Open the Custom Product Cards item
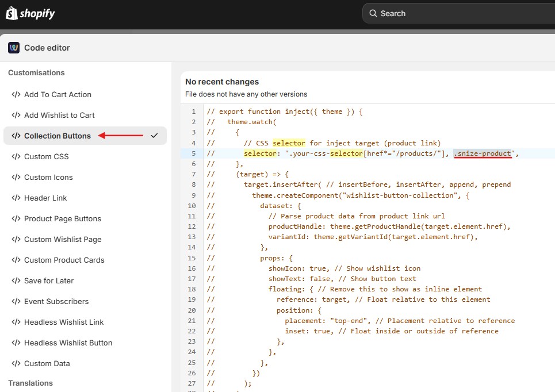The height and width of the screenshot is (392, 555). 64,260
